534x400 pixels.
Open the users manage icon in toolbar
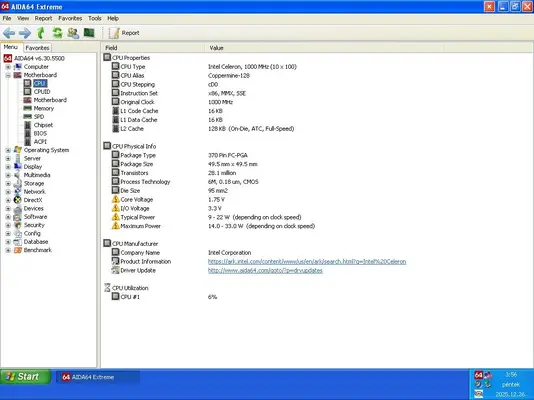click(x=73, y=33)
